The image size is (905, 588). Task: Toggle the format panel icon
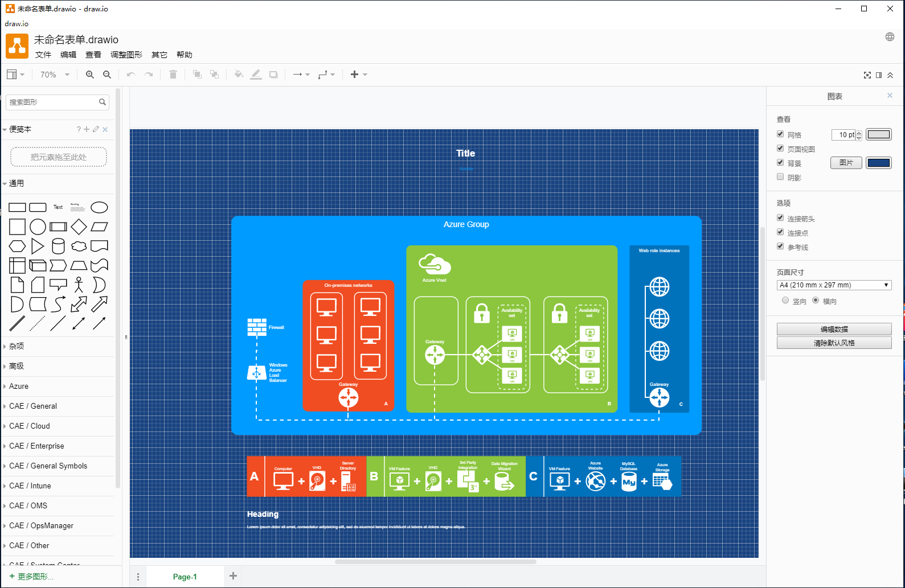[x=879, y=75]
